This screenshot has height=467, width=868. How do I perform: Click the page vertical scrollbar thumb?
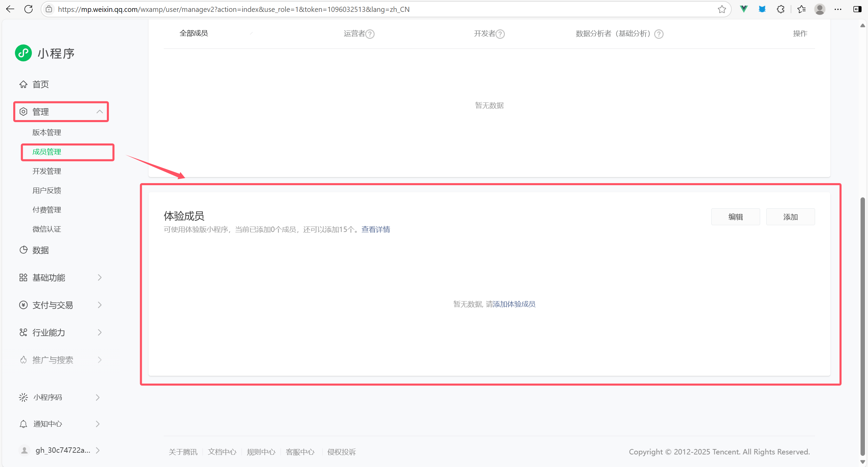click(x=862, y=326)
